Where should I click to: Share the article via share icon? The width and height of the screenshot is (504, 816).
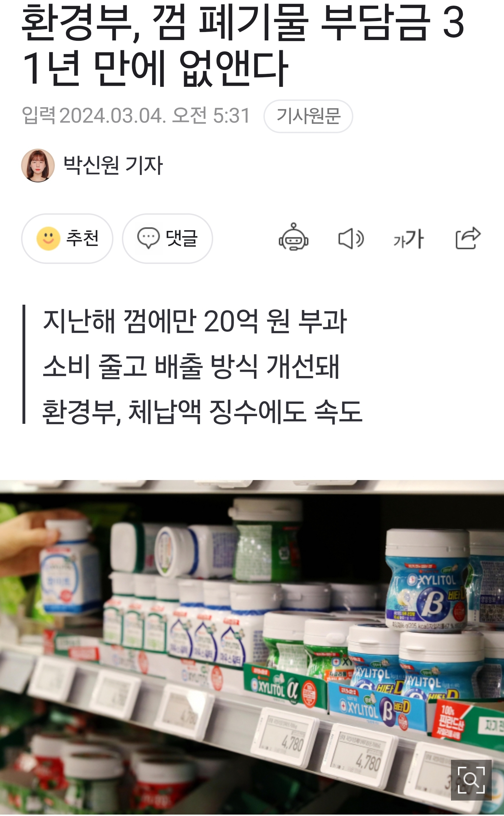coord(467,238)
